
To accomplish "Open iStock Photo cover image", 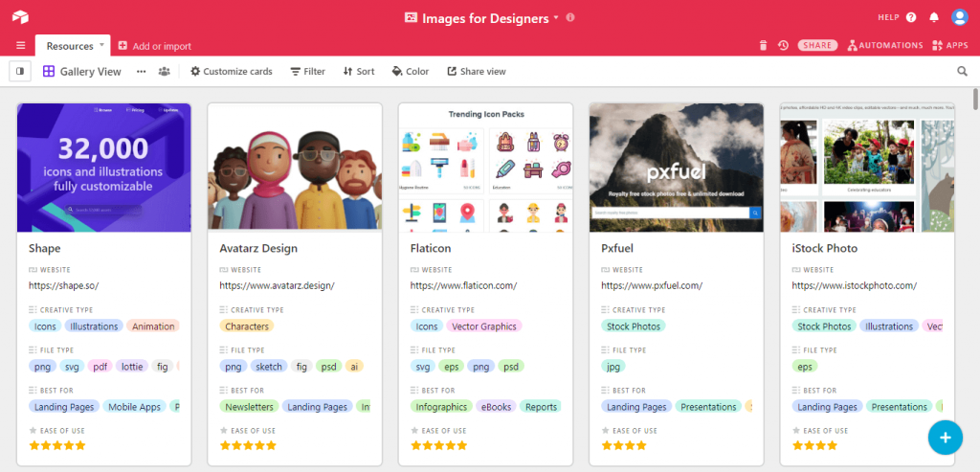I will coord(867,168).
